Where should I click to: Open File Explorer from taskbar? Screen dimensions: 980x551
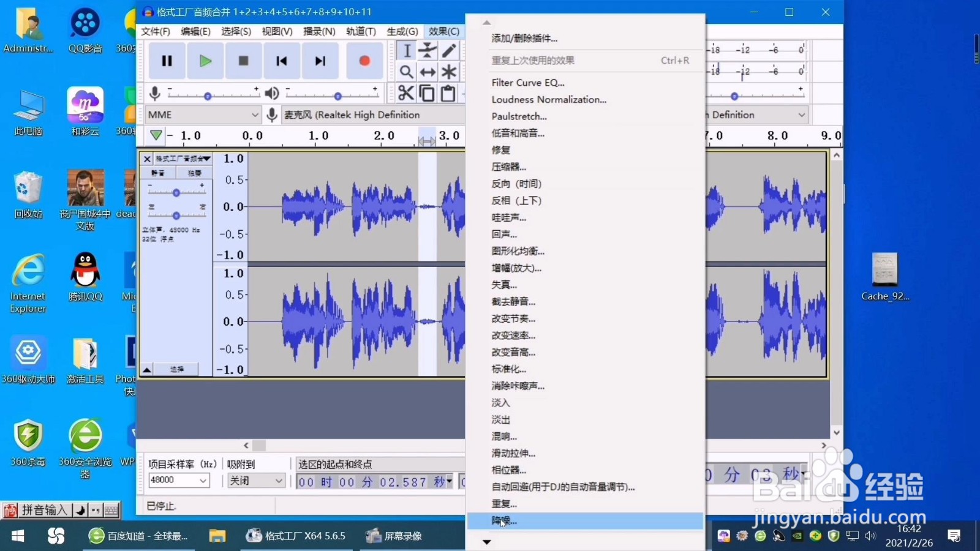tap(217, 536)
